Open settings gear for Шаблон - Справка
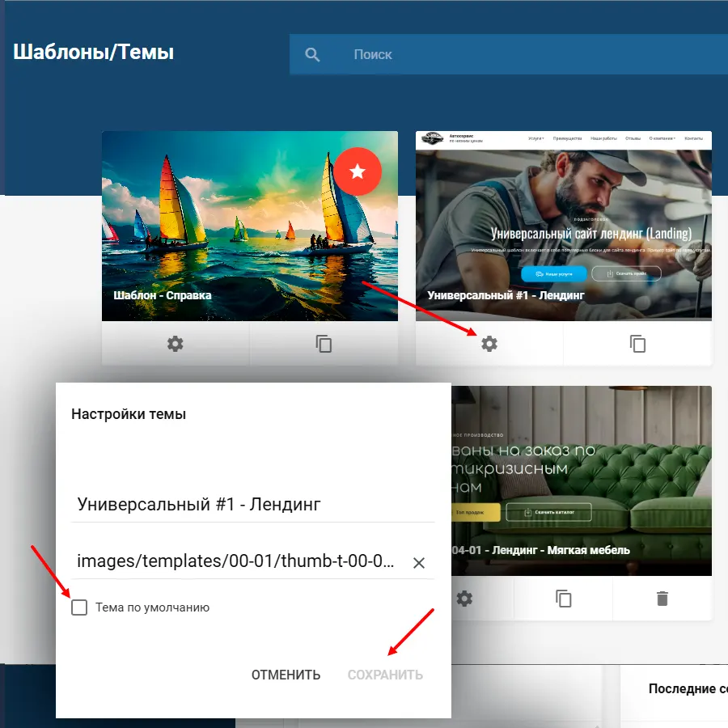Screen dimensions: 728x728 (x=176, y=344)
